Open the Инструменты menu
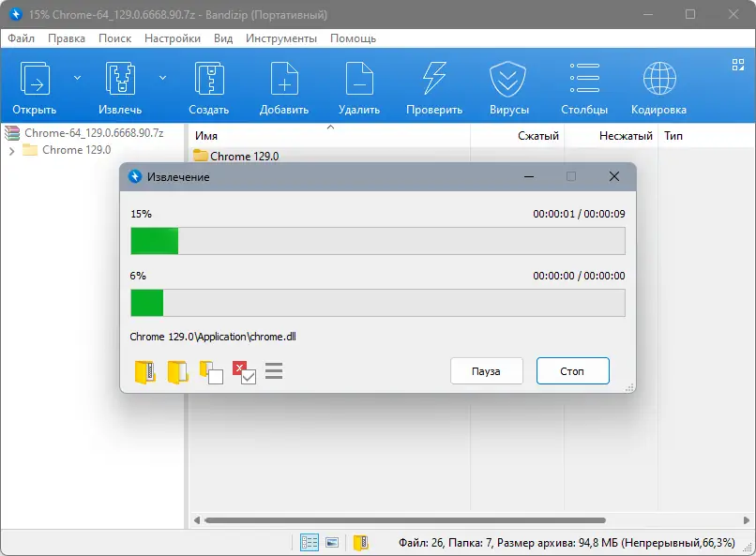Viewport: 756px width, 556px height. pos(281,38)
